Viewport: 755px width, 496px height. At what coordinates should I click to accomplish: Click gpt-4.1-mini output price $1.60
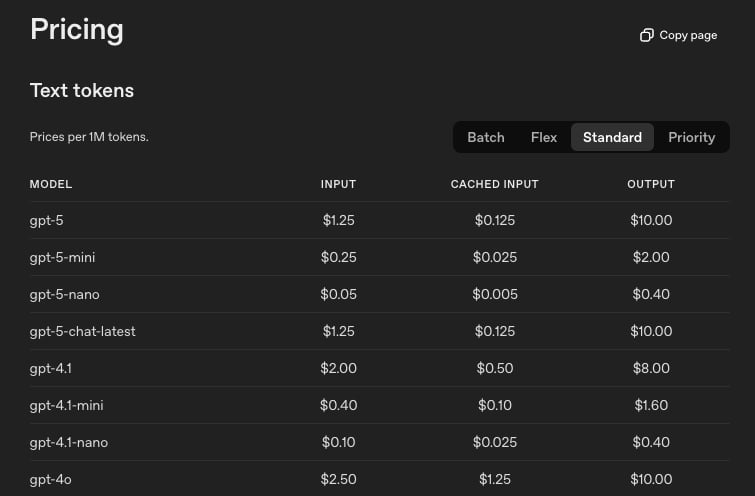tap(651, 405)
